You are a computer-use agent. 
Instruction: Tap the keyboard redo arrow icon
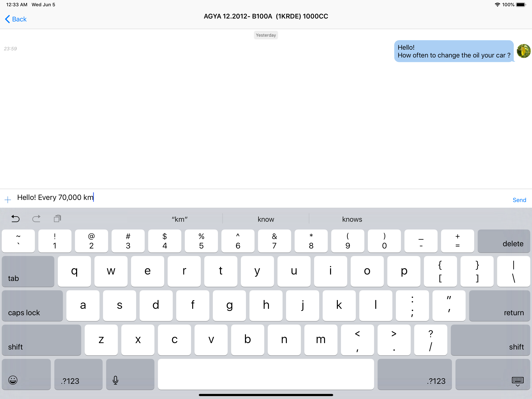tap(36, 219)
